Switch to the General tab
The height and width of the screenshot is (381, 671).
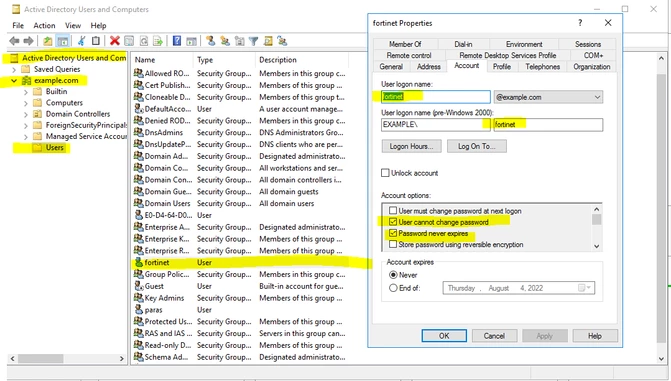(x=391, y=67)
